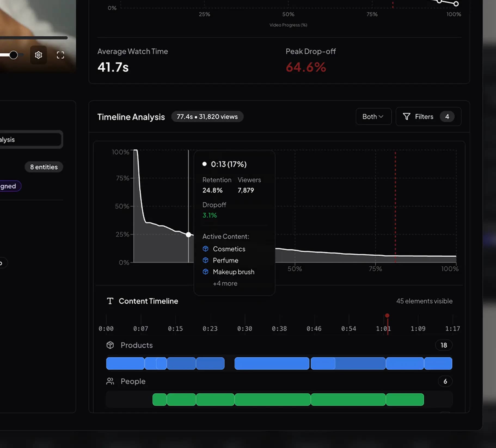
Task: Click the filter funnel icon
Action: tap(406, 116)
